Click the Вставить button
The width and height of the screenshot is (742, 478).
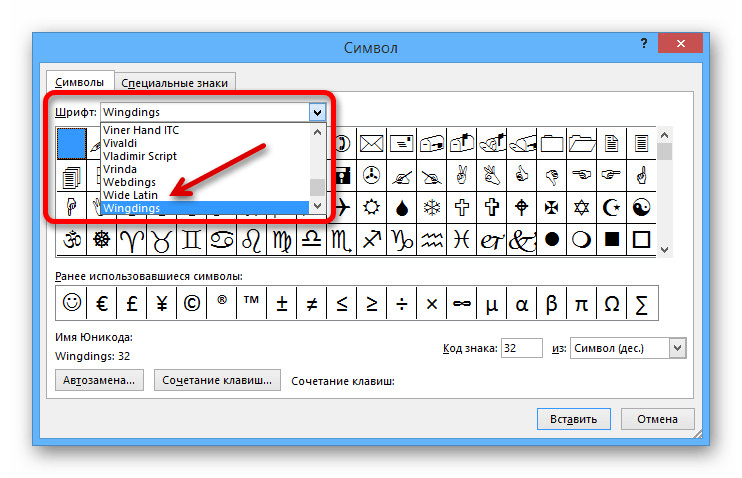[x=574, y=419]
